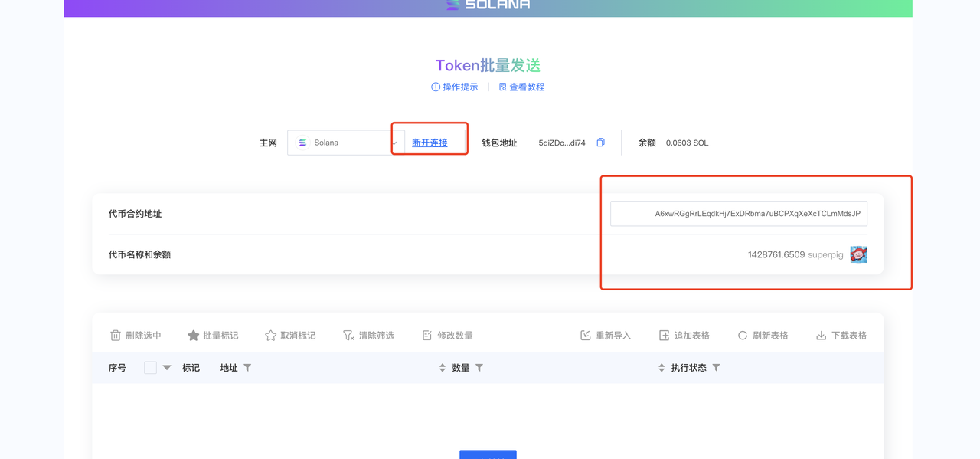Viewport: 980px width, 459px height.
Task: Copy wallet address with the copy icon
Action: point(601,143)
